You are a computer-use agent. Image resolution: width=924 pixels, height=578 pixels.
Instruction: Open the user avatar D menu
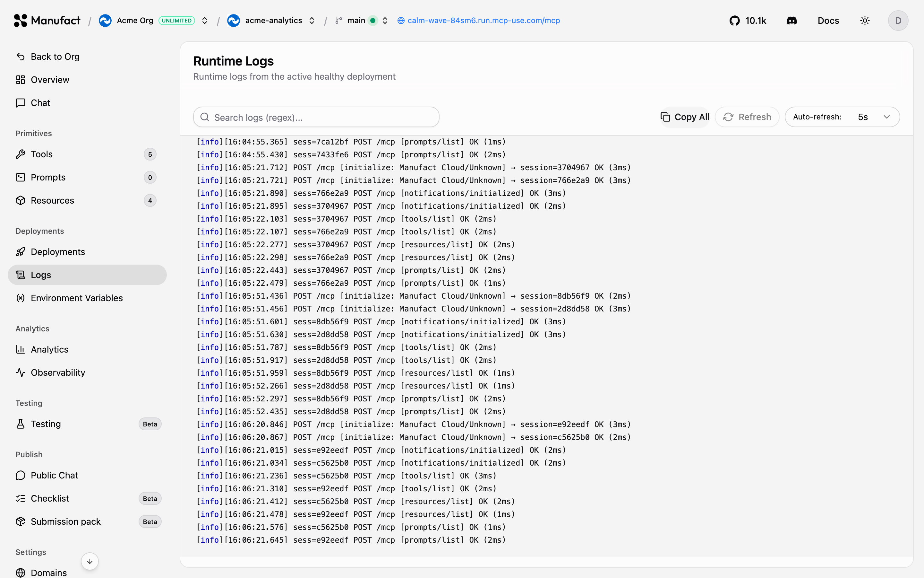(x=898, y=21)
